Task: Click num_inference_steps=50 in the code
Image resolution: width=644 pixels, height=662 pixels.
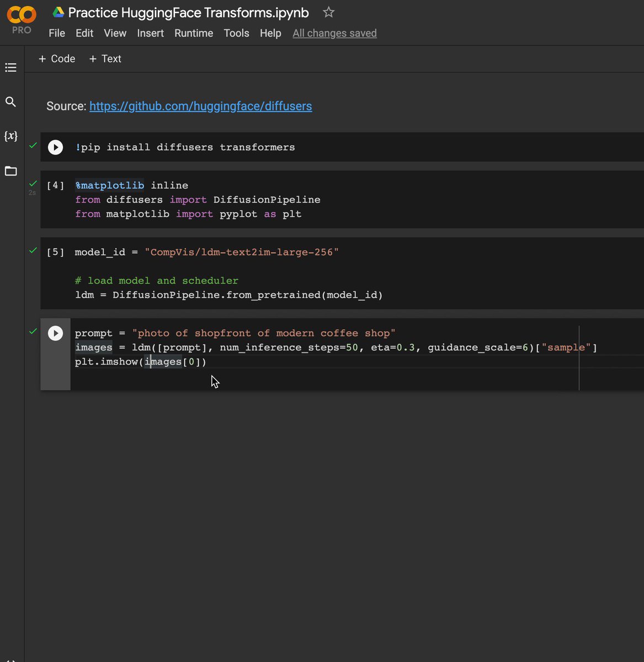Action: click(289, 348)
